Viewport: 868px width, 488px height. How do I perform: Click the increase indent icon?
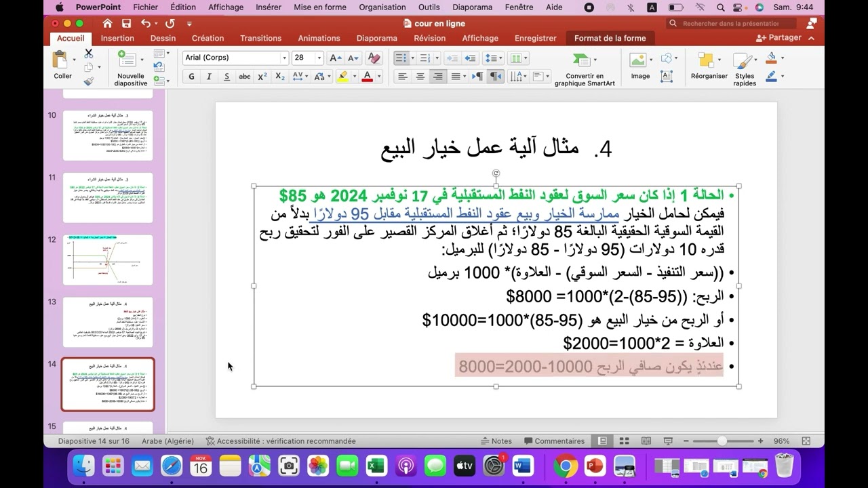coord(469,58)
